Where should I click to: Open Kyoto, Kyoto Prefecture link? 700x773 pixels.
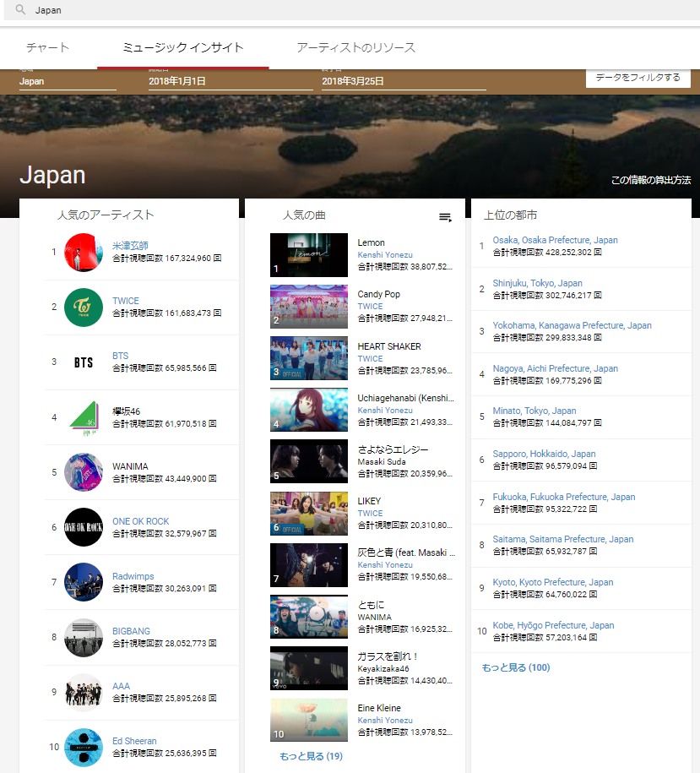coord(553,582)
